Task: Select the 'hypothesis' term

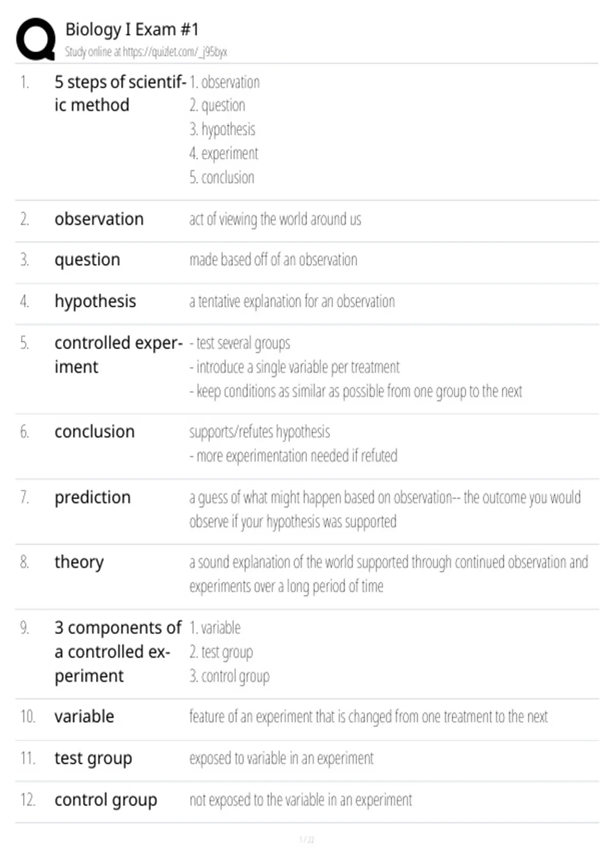Action: (x=96, y=301)
